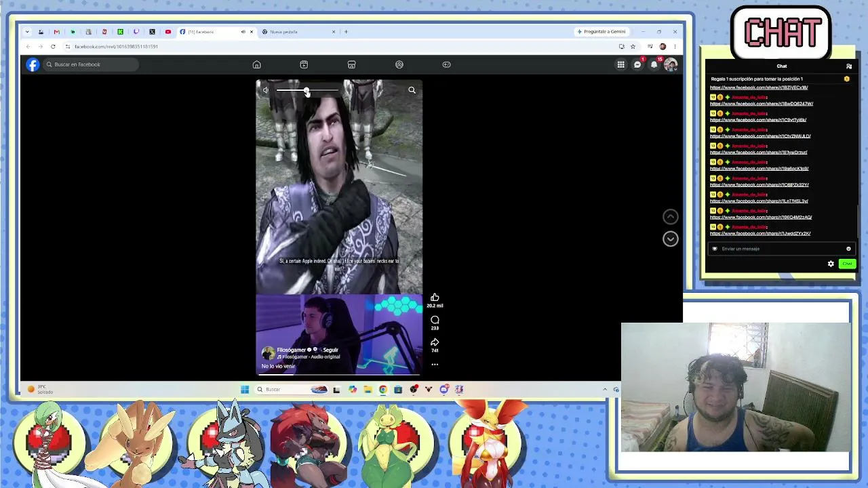868x488 pixels.
Task: Go to the previous reel arrow
Action: (x=670, y=217)
